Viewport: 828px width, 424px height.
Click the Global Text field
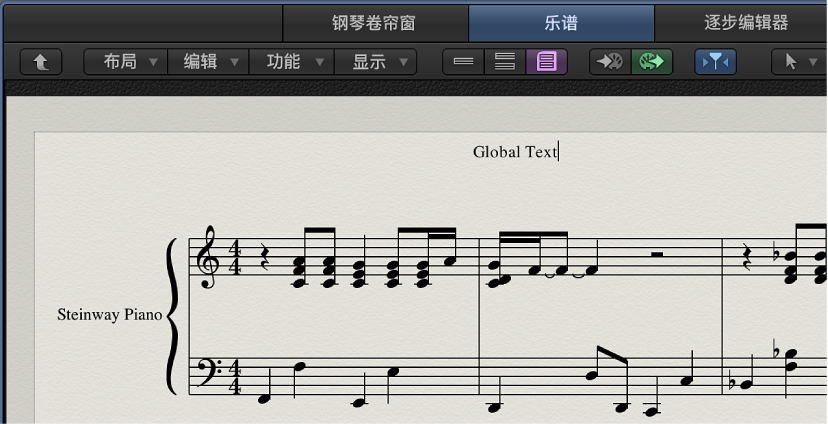pyautogui.click(x=515, y=152)
